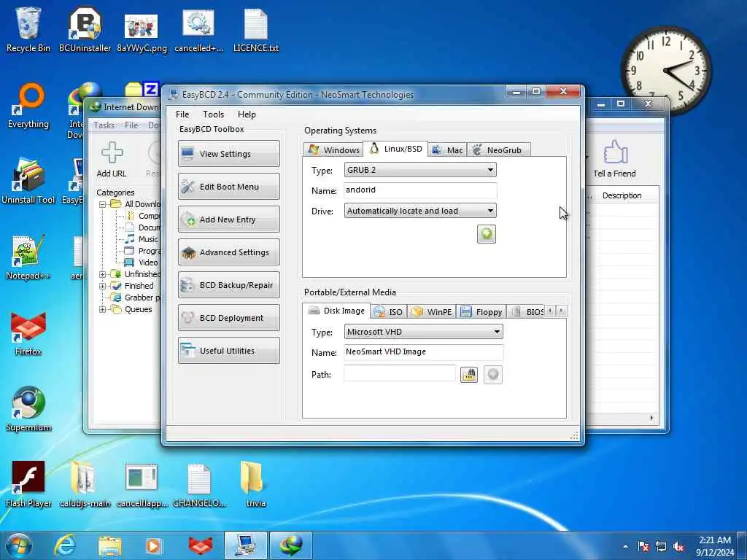This screenshot has width=747, height=560.
Task: Open the File menu in EasyBCD
Action: 182,114
